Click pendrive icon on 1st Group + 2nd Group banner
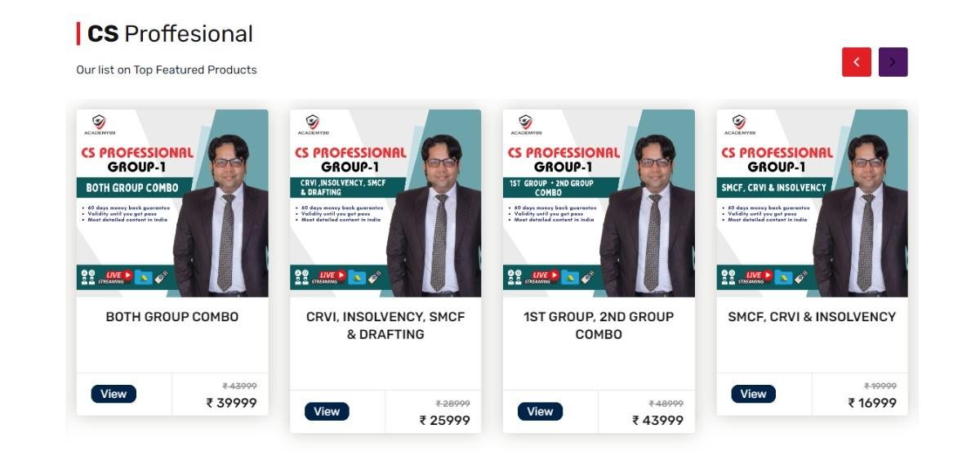Viewport: 980px width, 460px height. pyautogui.click(x=588, y=277)
